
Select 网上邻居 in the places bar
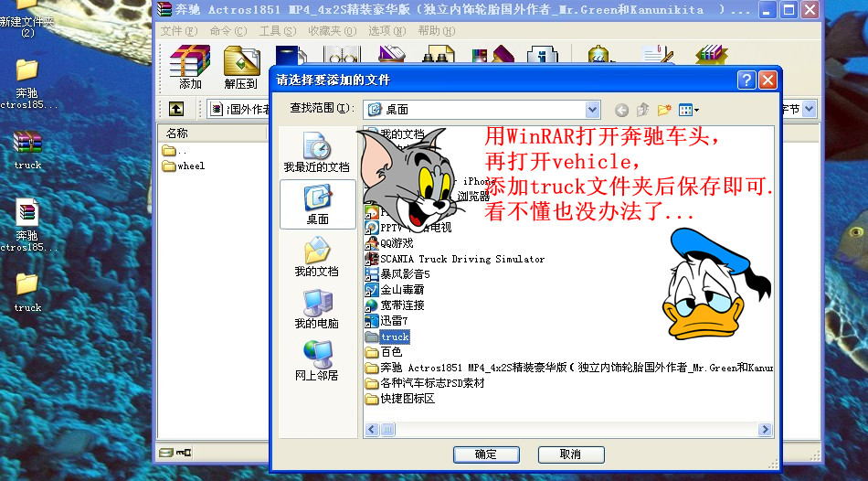point(317,360)
